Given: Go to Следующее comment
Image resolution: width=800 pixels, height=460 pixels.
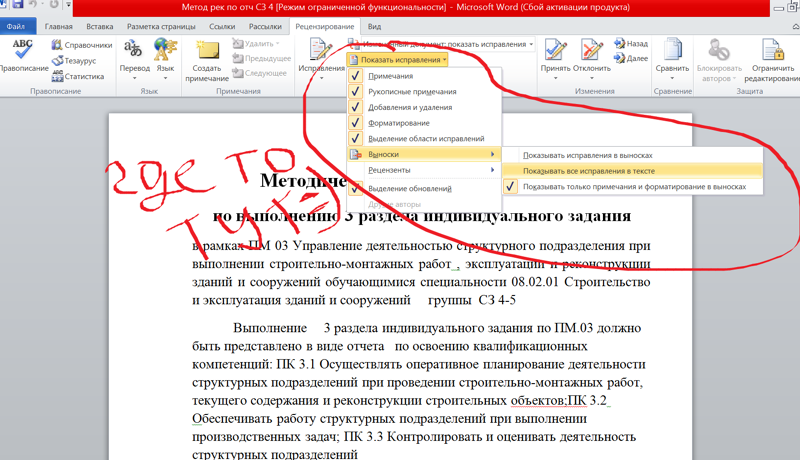Looking at the screenshot, I should tap(260, 73).
